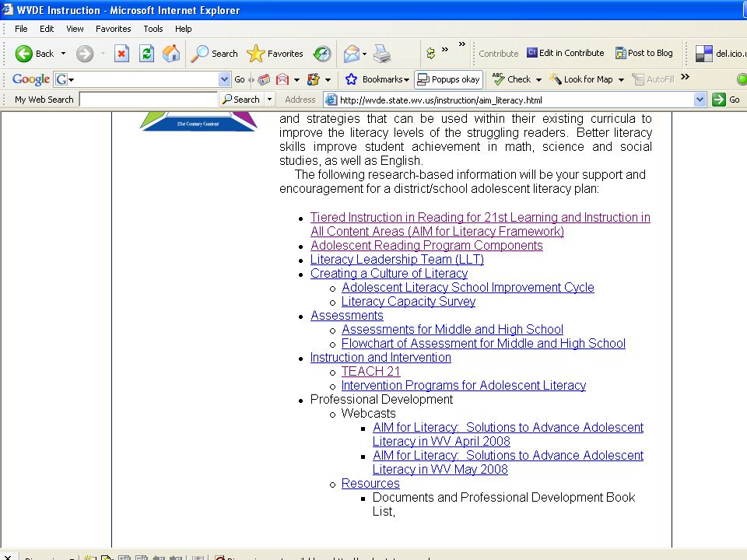Open the Check dropdown arrow

point(538,80)
